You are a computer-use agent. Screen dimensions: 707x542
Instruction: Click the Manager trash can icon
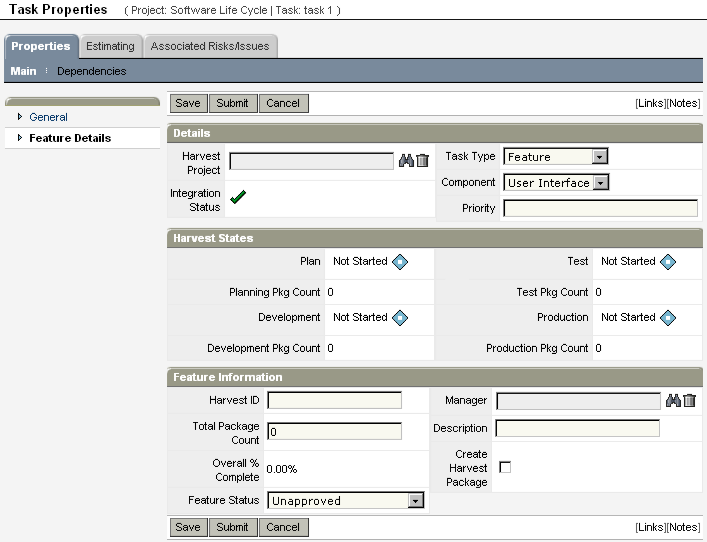(690, 401)
